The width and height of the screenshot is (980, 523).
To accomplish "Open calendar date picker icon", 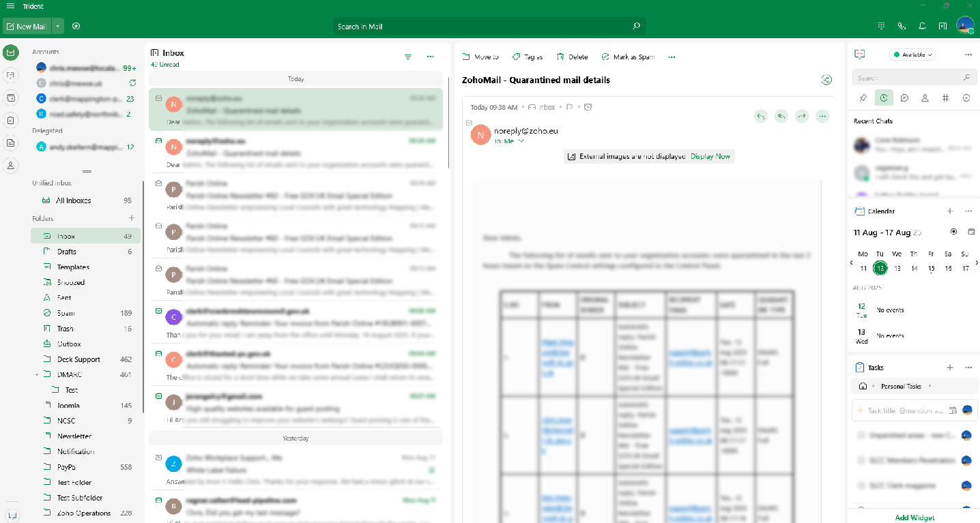I will point(971,232).
